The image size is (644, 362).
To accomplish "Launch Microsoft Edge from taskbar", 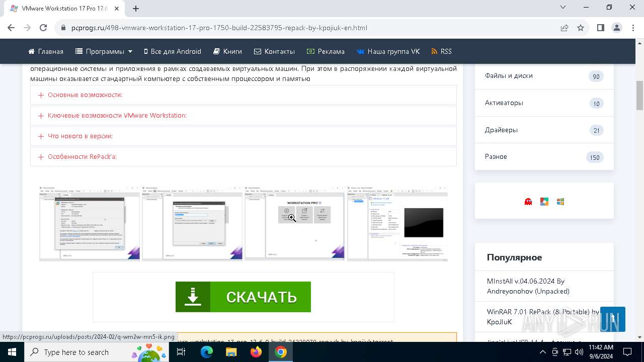I will pyautogui.click(x=207, y=352).
